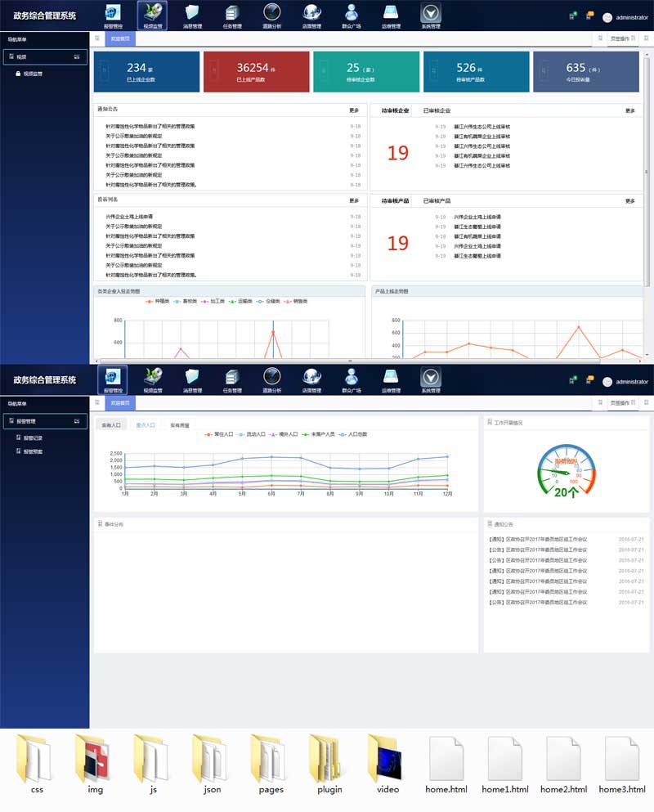654x812 pixels.
Task: Toggle 畜牧类 legend series in enterprise trend chart
Action: pyautogui.click(x=185, y=301)
